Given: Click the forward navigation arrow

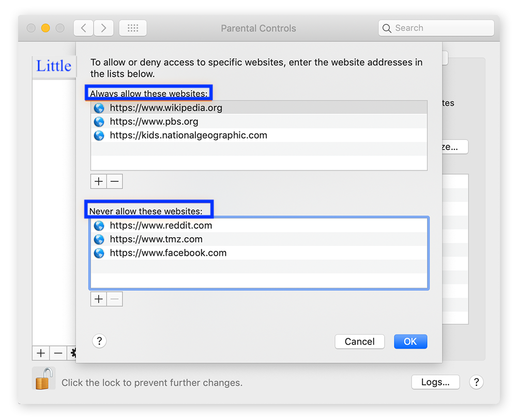Looking at the screenshot, I should click(x=103, y=28).
